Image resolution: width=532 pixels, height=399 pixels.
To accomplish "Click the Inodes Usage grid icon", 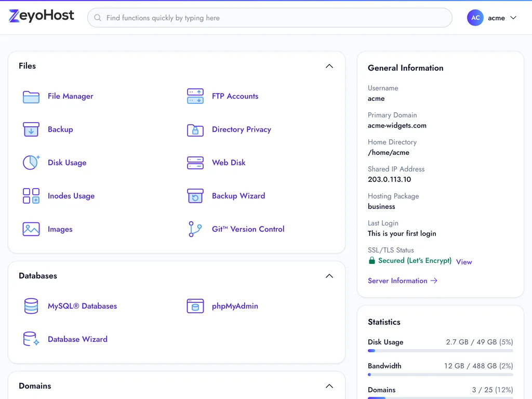I will point(31,196).
